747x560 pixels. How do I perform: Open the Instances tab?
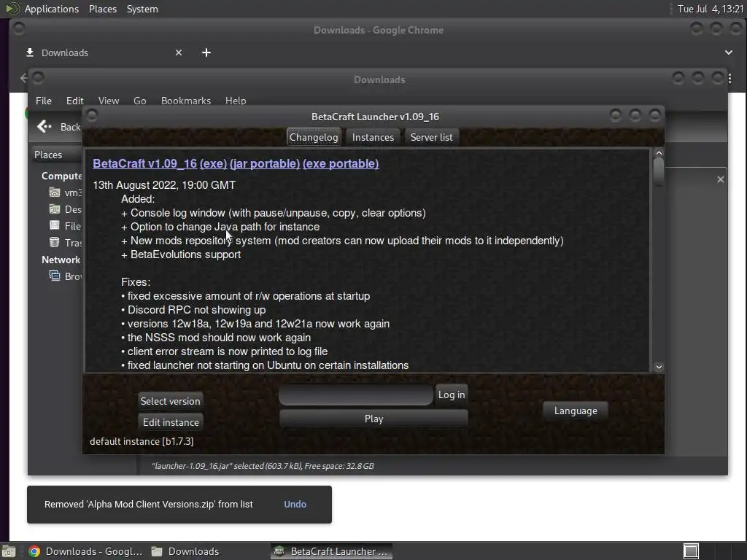(x=373, y=137)
